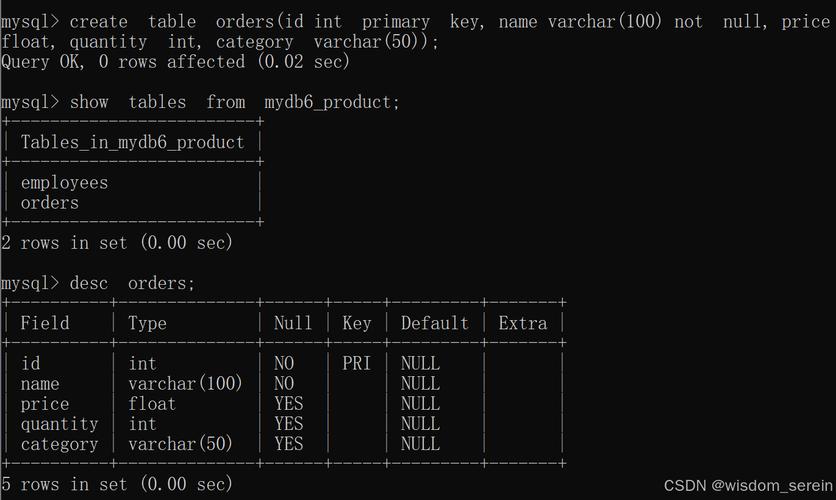
Task: Click the Key column header
Action: [x=356, y=323]
